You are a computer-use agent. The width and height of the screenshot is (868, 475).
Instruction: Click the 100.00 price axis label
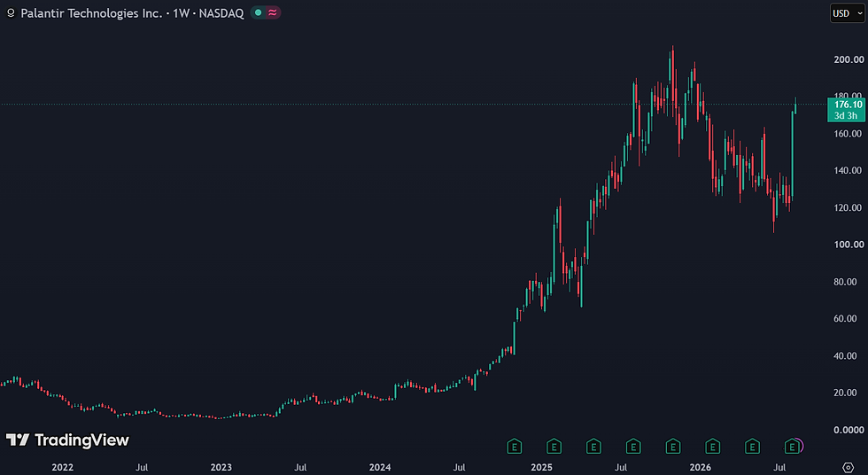tap(849, 245)
